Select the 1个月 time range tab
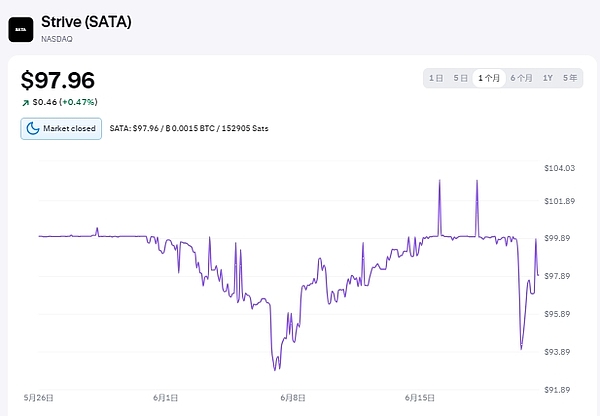 [489, 78]
